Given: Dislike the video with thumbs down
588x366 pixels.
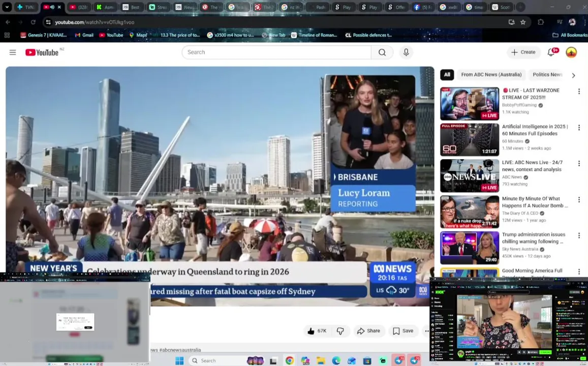Looking at the screenshot, I should [x=340, y=331].
